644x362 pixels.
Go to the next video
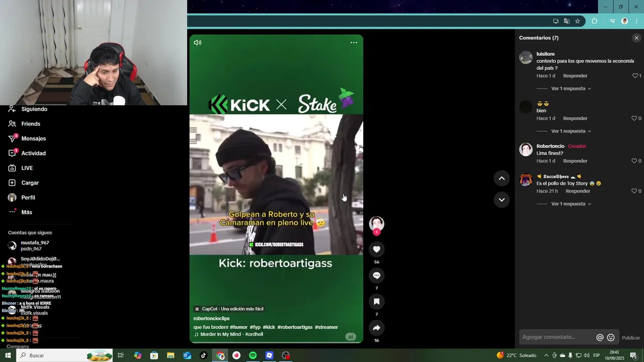tap(502, 200)
